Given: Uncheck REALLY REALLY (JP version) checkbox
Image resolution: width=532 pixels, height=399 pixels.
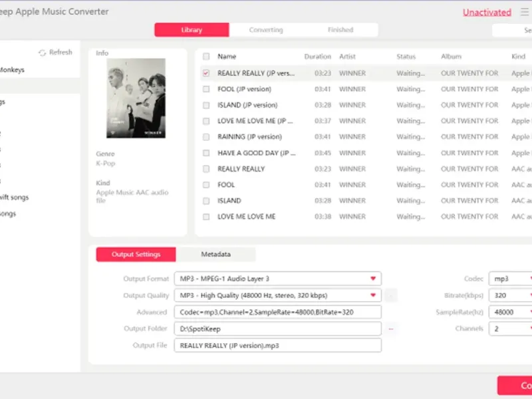Looking at the screenshot, I should [206, 73].
